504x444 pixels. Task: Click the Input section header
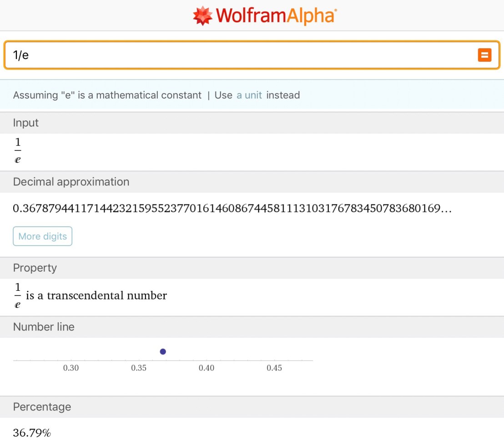tap(26, 123)
